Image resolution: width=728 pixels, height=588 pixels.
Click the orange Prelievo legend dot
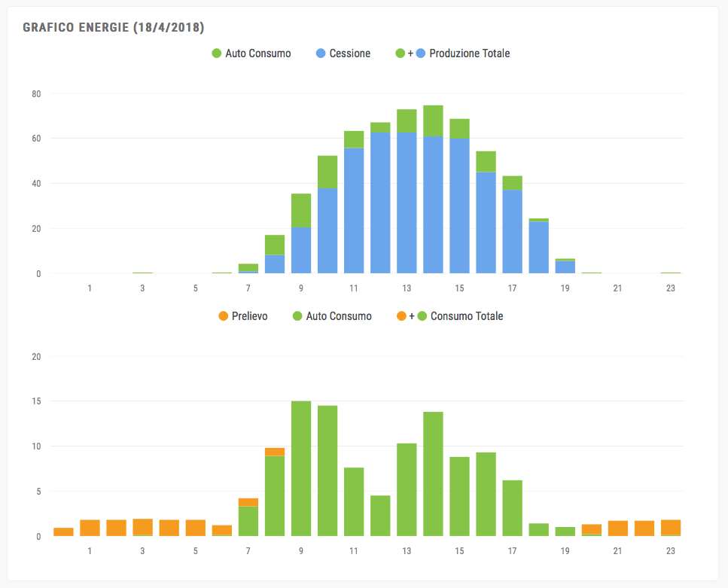pos(223,316)
